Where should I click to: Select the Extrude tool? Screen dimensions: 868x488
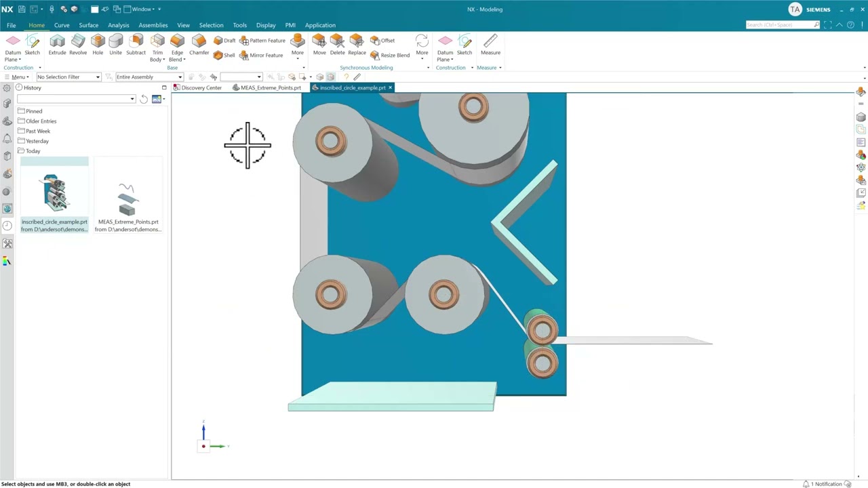pos(57,45)
